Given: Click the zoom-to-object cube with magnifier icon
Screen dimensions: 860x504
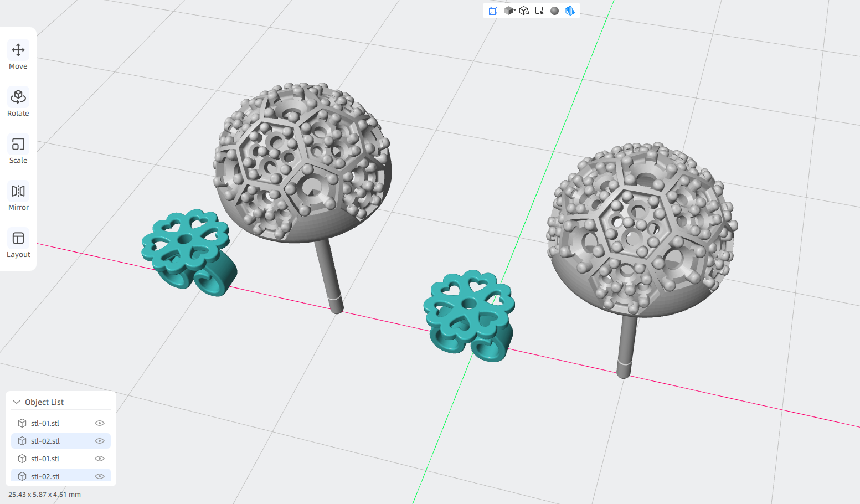Looking at the screenshot, I should tap(524, 11).
